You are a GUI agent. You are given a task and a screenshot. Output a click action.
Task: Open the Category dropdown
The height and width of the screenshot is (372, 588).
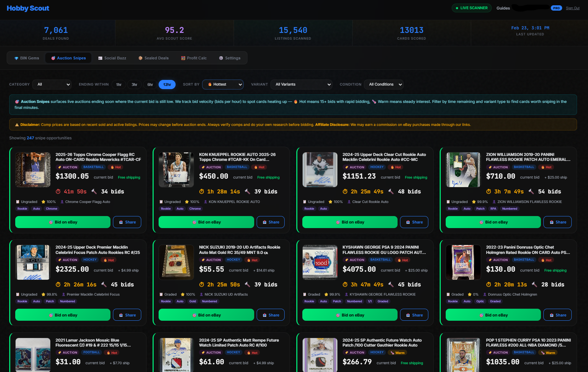pos(52,85)
